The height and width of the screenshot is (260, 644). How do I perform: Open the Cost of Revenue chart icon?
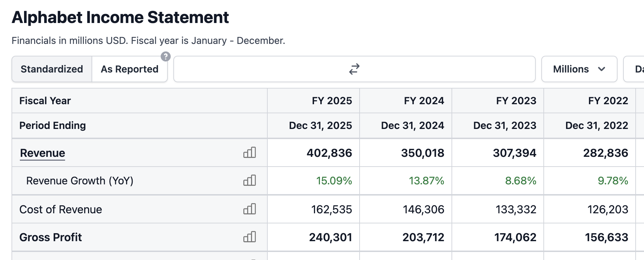(x=250, y=209)
